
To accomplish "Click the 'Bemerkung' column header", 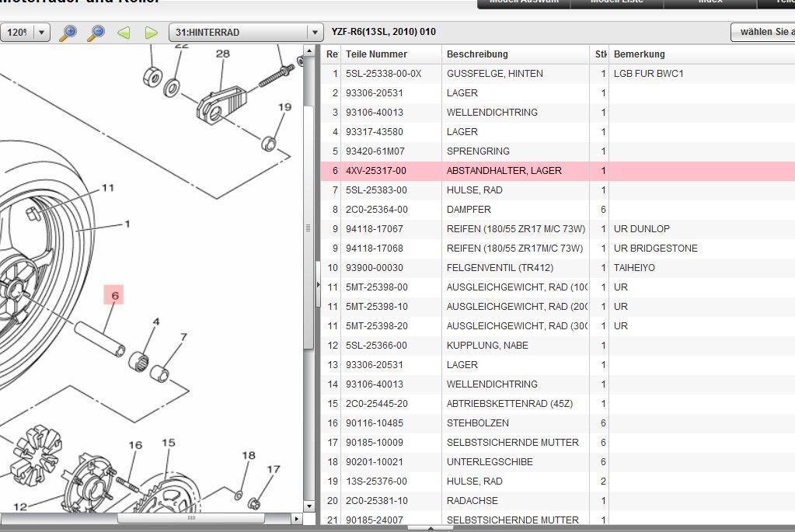I will click(702, 54).
